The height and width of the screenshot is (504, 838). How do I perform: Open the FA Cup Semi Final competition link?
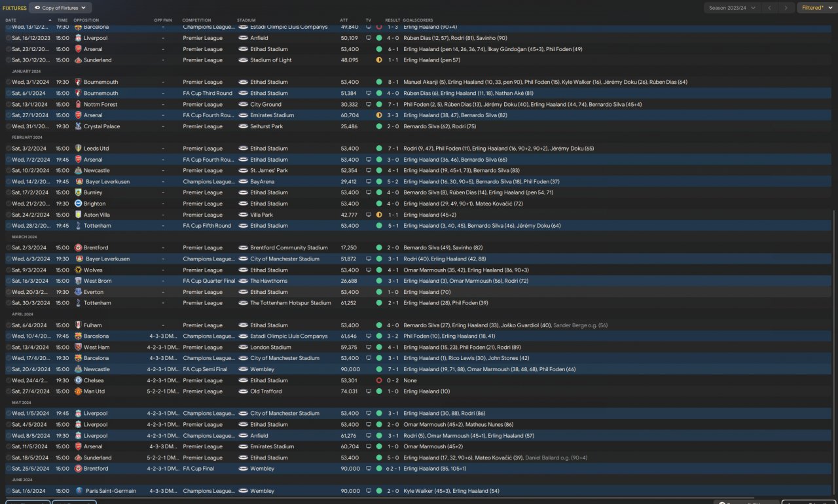pos(204,369)
